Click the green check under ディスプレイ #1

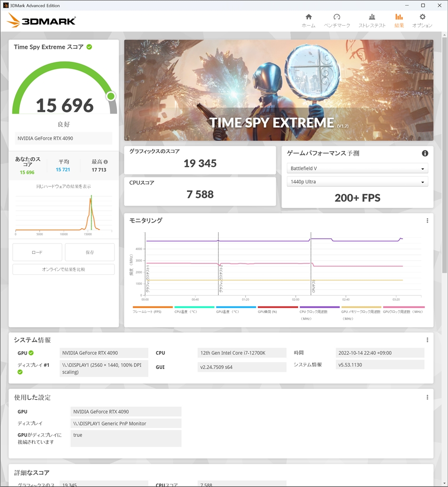click(x=20, y=372)
